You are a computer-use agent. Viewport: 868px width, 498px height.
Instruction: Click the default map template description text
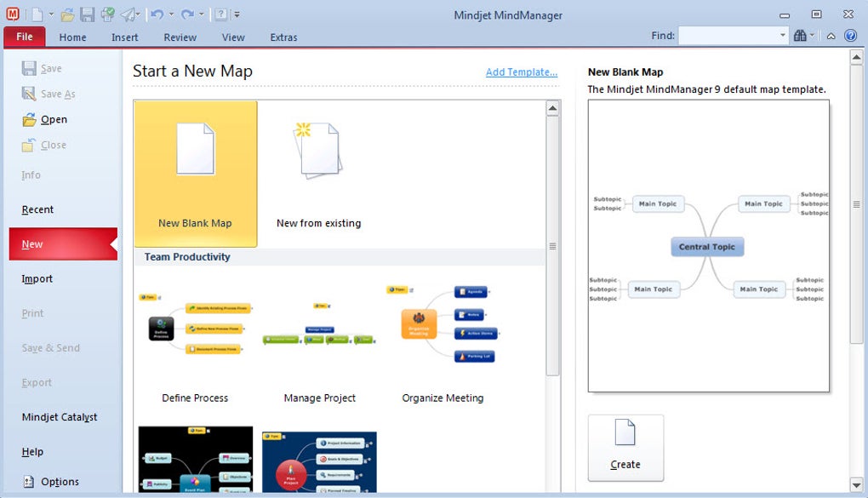pyautogui.click(x=707, y=89)
